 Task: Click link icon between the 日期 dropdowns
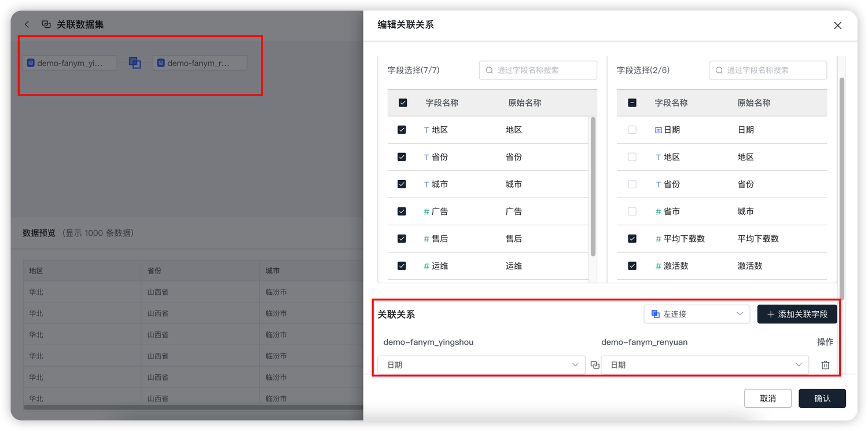(x=594, y=365)
